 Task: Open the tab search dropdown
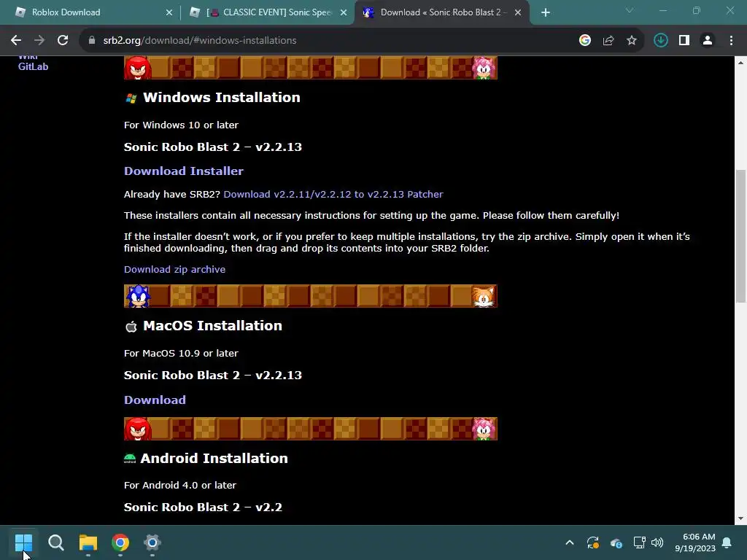point(630,10)
